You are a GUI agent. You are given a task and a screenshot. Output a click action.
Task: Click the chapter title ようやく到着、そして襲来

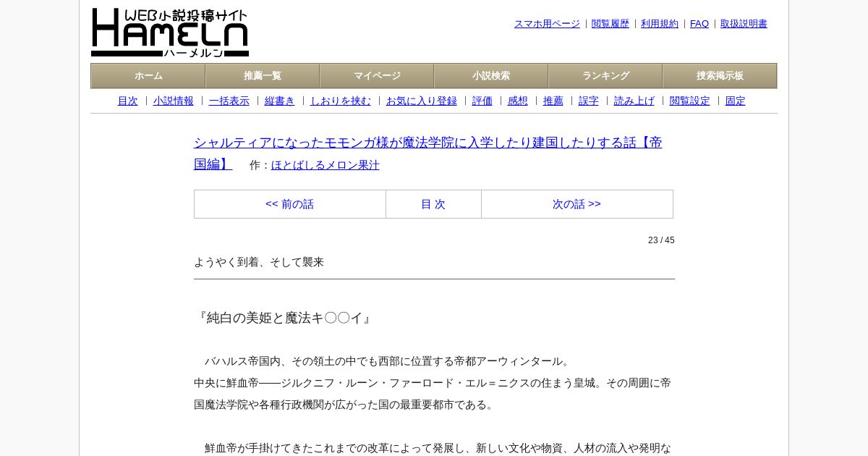[x=259, y=262]
